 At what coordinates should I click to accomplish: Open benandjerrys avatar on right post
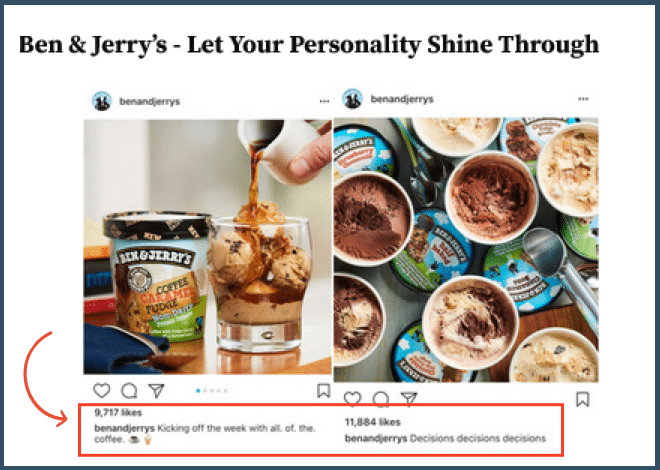[352, 99]
